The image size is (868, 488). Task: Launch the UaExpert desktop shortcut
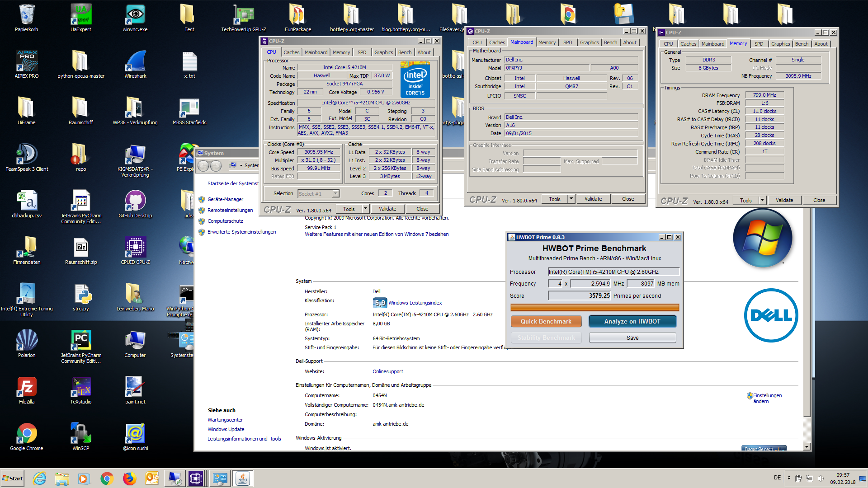pos(81,18)
